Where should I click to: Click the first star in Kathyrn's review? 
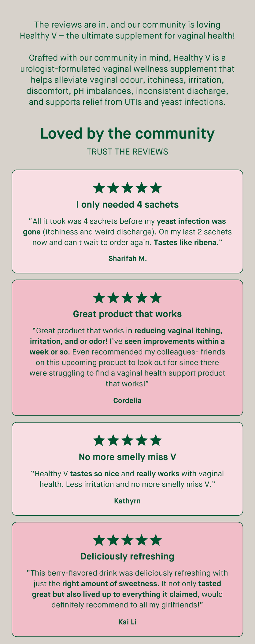click(99, 440)
